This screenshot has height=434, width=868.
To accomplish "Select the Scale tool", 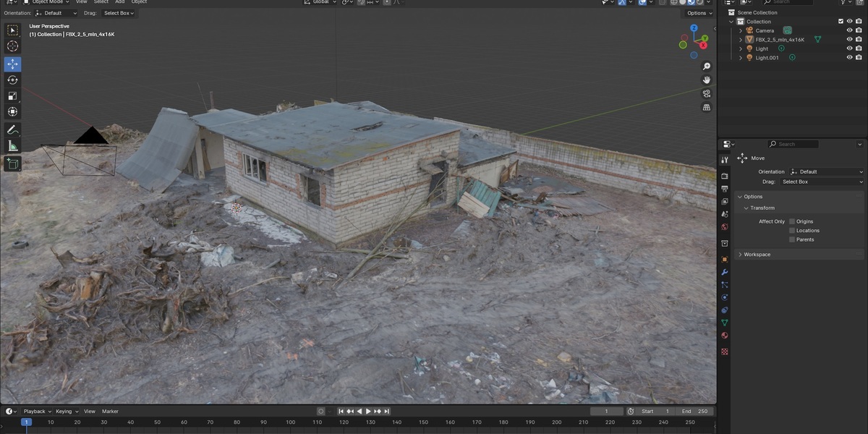I will [12, 95].
